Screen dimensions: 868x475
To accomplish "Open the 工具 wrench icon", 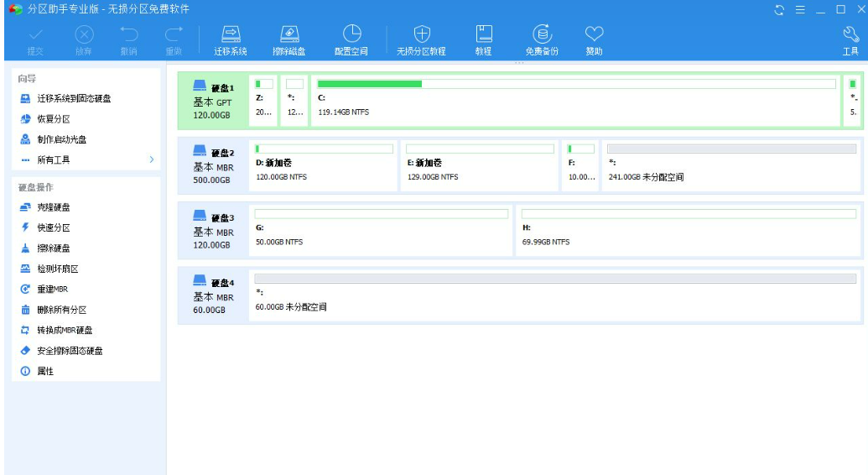I will (x=850, y=34).
